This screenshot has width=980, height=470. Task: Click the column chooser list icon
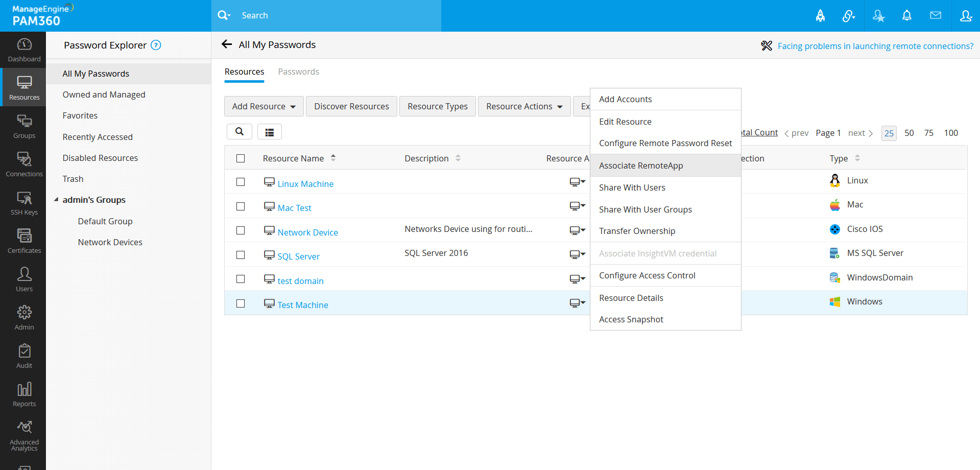pos(269,132)
